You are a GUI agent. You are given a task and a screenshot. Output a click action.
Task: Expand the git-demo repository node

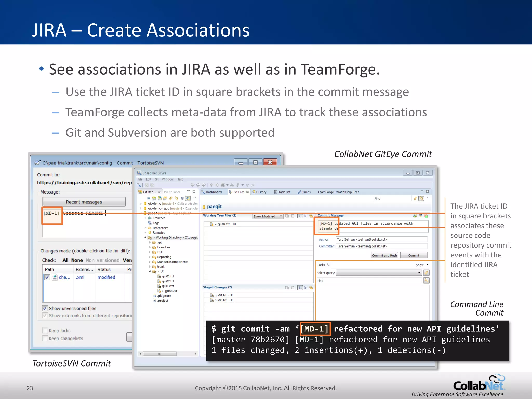point(141,204)
